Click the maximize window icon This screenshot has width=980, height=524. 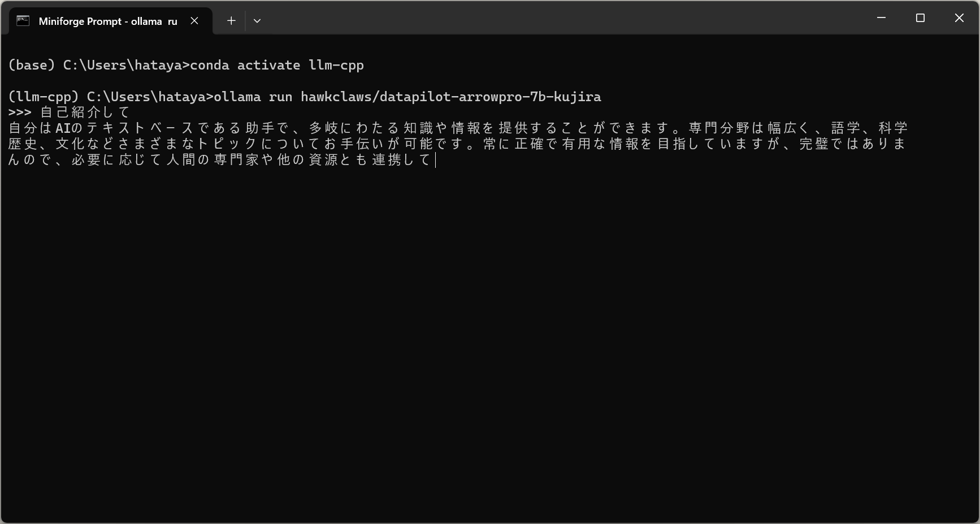tap(920, 18)
